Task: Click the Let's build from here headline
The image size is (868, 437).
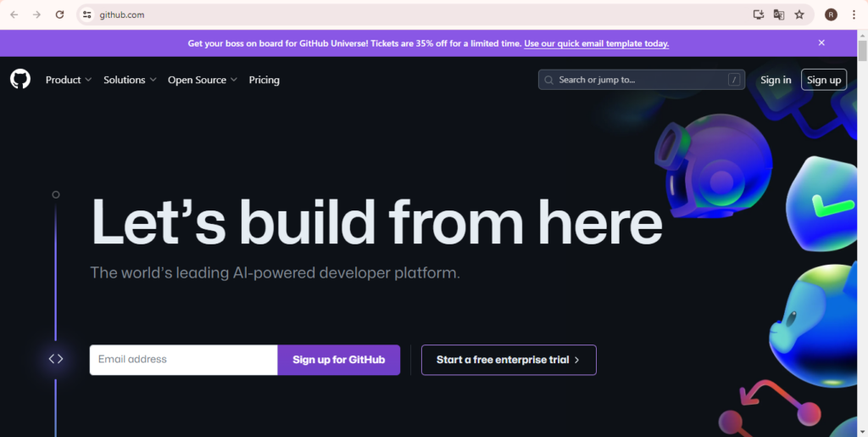Action: tap(376, 221)
